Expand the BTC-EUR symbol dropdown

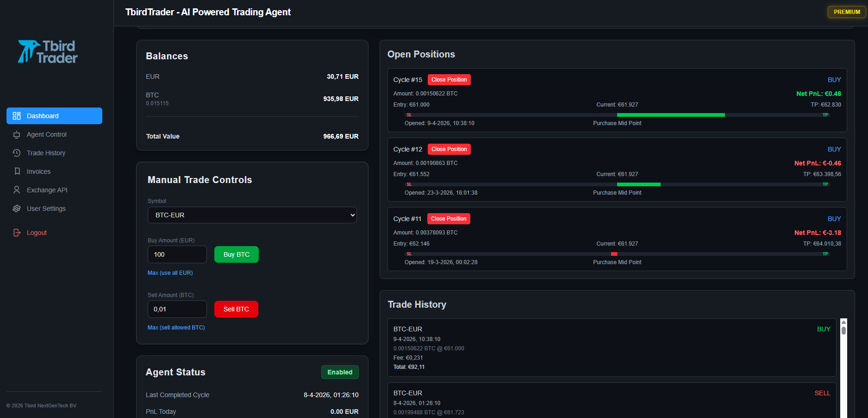click(252, 215)
